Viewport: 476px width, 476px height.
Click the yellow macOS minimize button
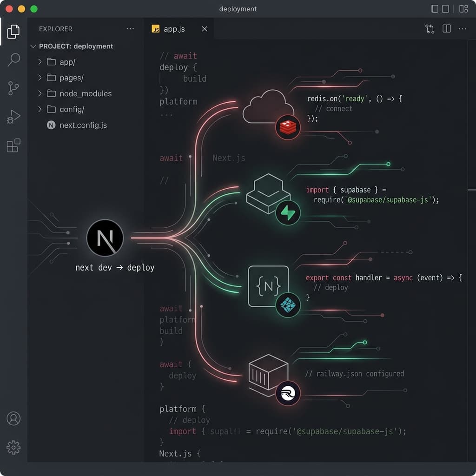pos(21,9)
